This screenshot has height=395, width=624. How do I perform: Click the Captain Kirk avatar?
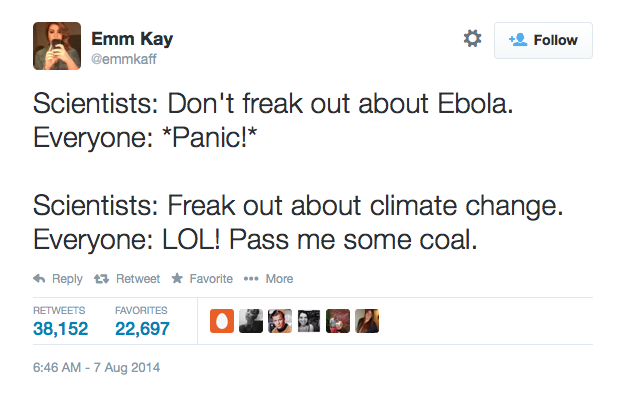tap(280, 321)
